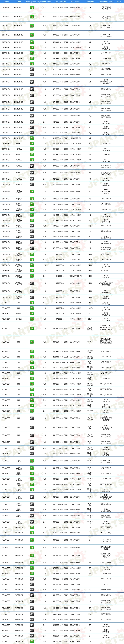The width and height of the screenshot is (124, 644).
Task: Click the Oznaczenie silnika column header
Action: click(x=106, y=2)
